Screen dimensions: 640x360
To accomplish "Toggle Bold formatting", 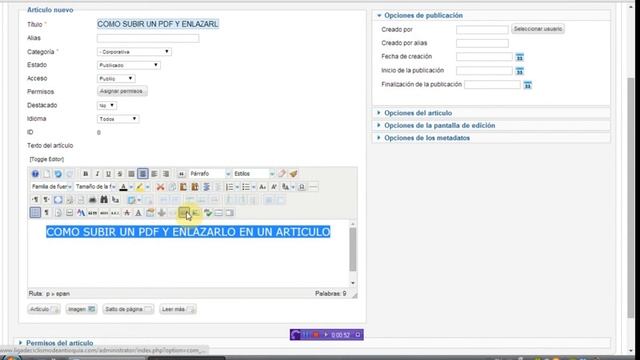I will (85, 174).
